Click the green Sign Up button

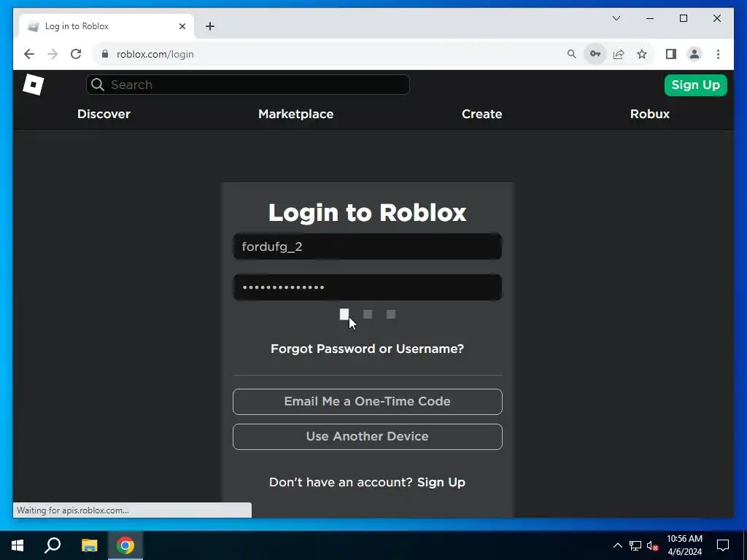tap(695, 85)
